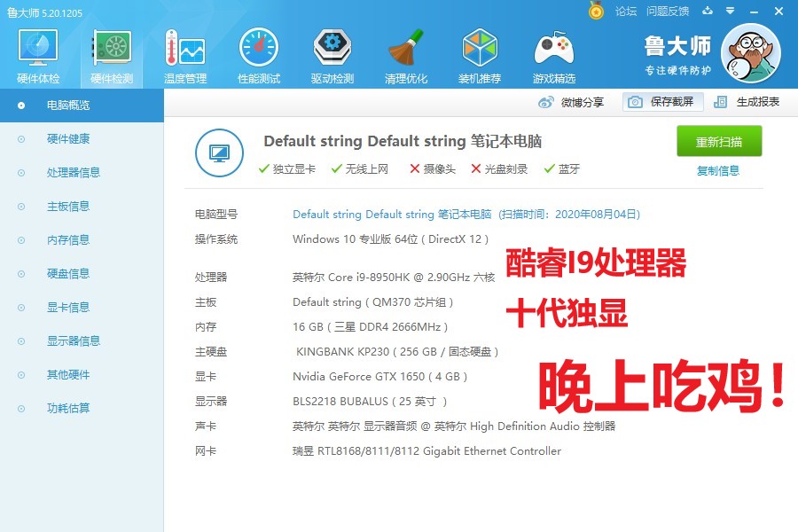Click KINGBANK KP230 disk value
This screenshot has height=532, width=798.
tap(397, 352)
